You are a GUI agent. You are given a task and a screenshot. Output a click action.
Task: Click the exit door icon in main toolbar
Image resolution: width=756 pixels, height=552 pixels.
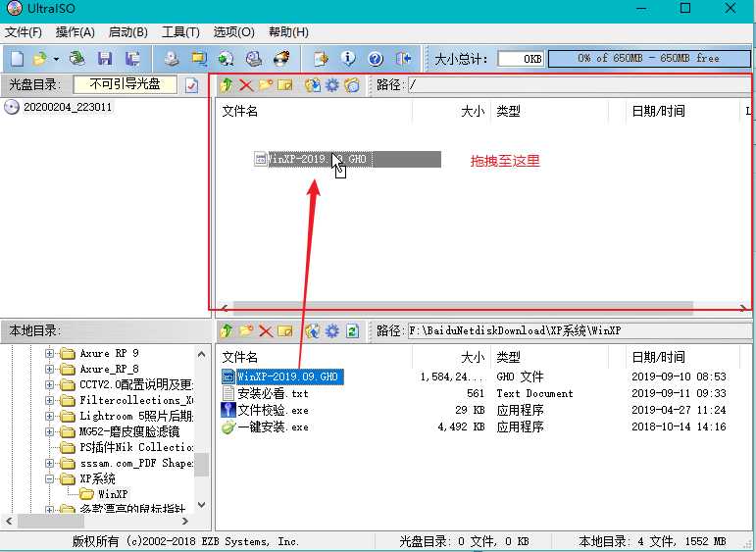click(x=403, y=59)
